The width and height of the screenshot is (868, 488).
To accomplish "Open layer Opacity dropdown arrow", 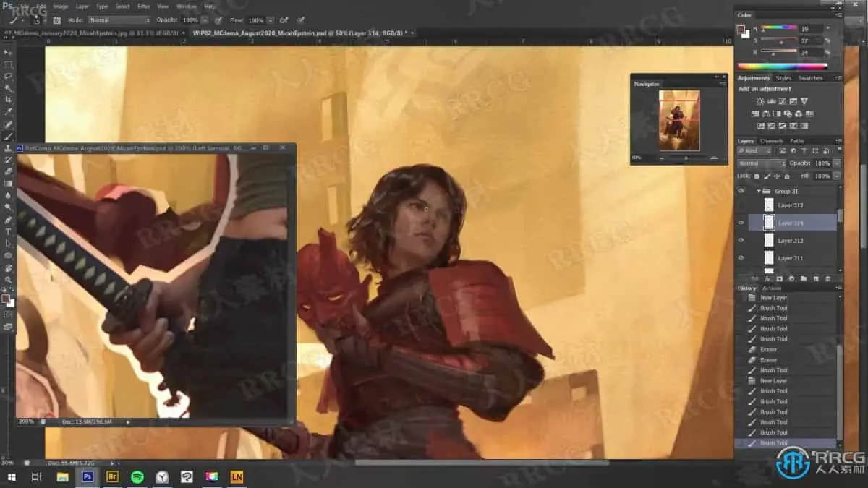I will (x=837, y=163).
